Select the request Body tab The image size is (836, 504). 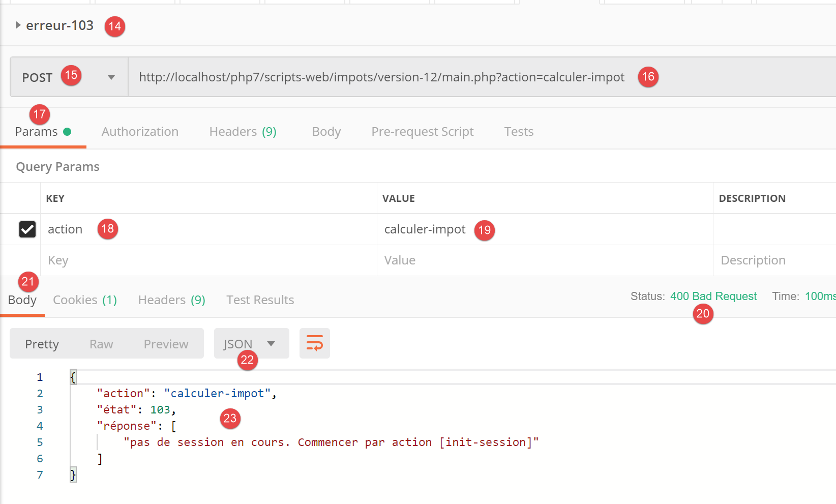[326, 132]
